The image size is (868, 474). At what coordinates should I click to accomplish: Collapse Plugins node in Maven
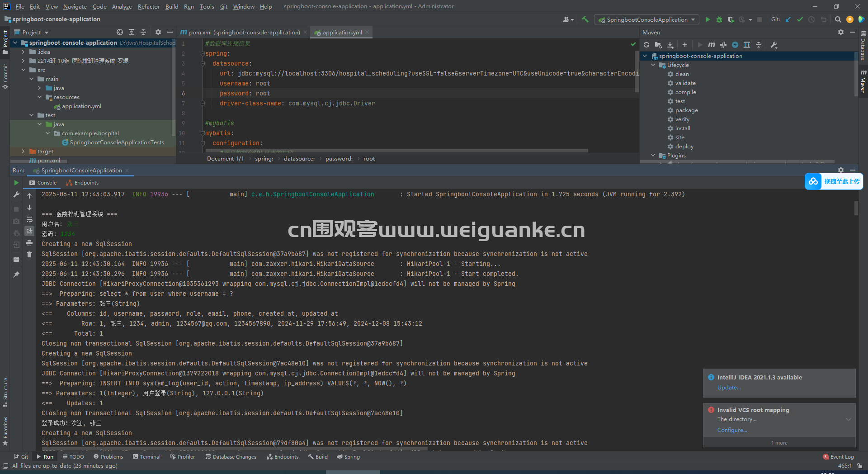pos(653,156)
